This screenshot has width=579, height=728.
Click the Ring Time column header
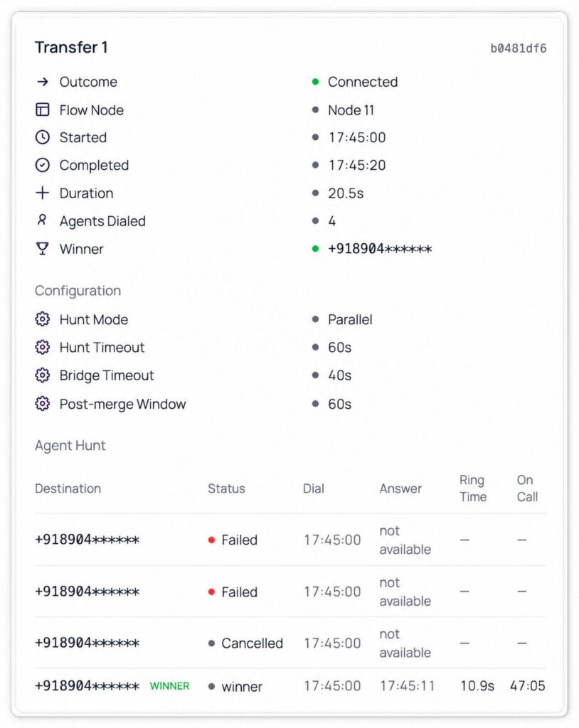tap(473, 488)
